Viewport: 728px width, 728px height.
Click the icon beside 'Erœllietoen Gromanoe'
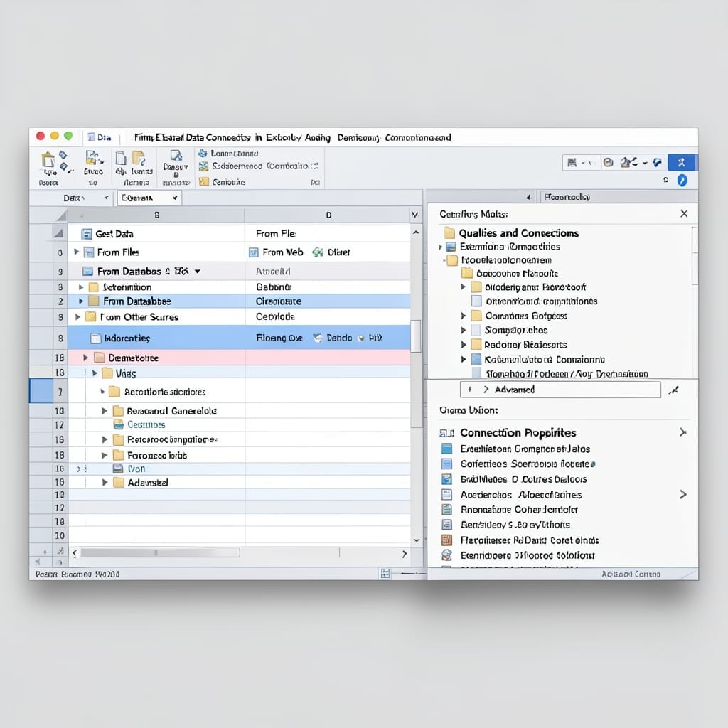pyautogui.click(x=446, y=449)
